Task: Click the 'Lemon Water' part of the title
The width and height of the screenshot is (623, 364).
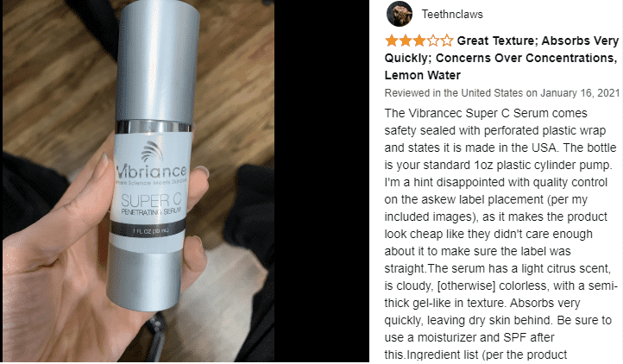Action: click(422, 75)
